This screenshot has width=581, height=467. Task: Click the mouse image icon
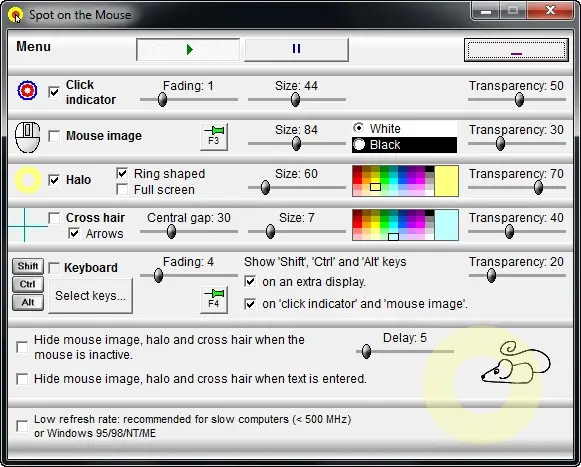(27, 137)
